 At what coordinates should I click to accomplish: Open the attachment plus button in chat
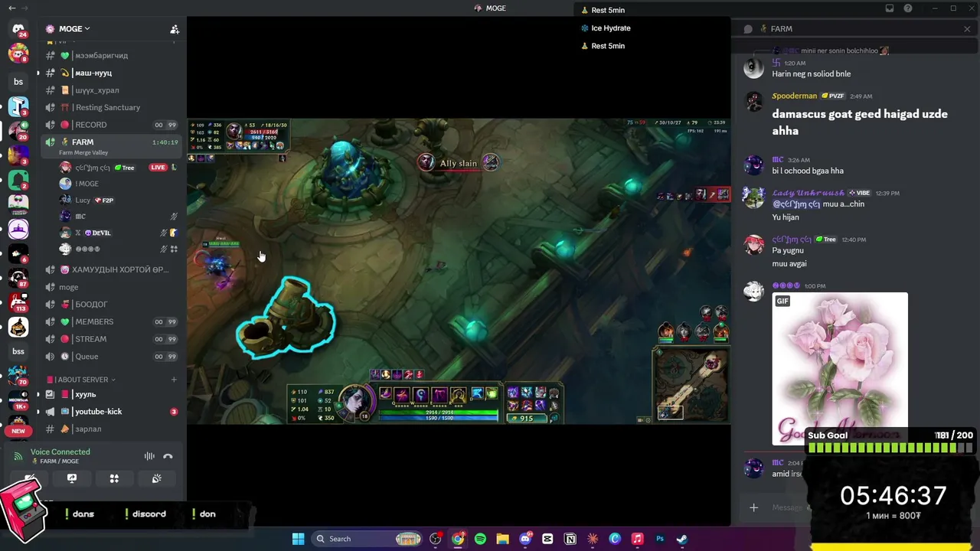[753, 507]
